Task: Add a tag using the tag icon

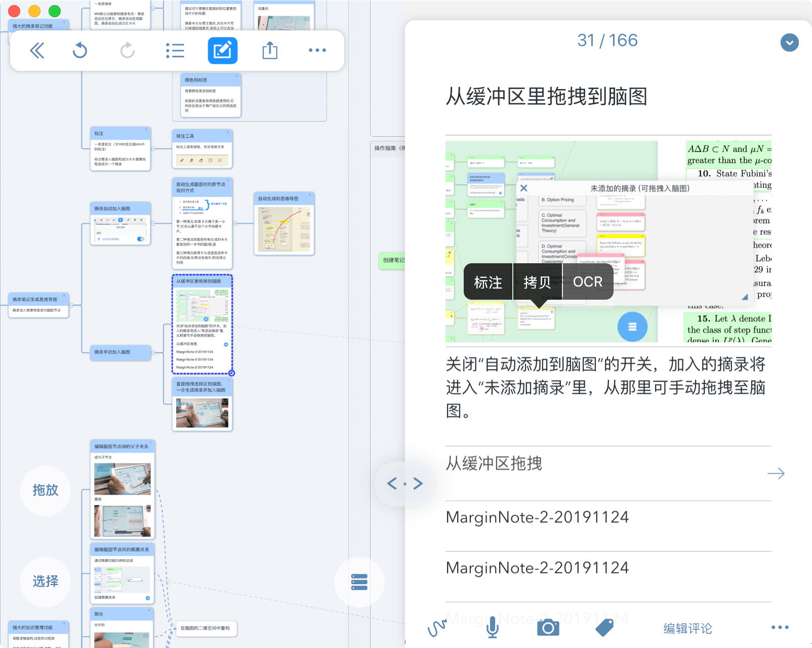Action: (605, 628)
